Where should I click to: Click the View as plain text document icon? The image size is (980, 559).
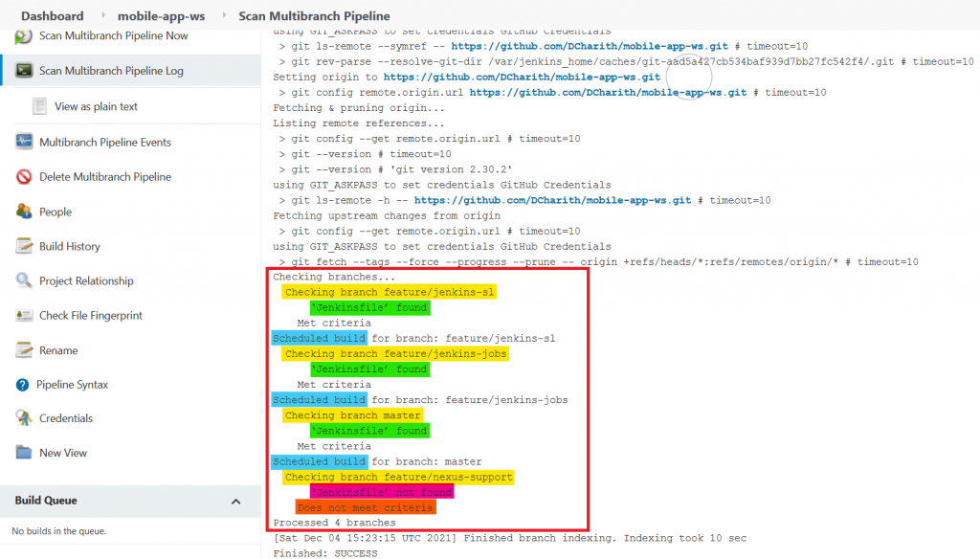[39, 106]
